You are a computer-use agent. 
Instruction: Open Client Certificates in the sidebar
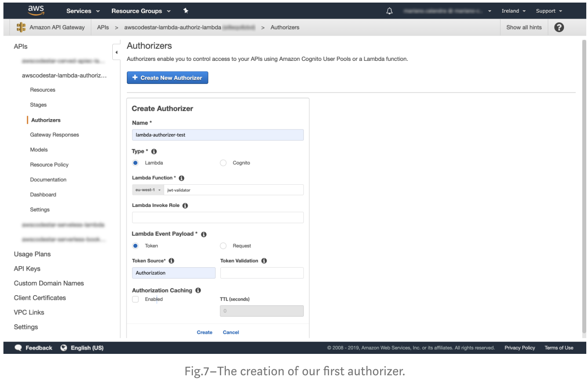pos(40,298)
